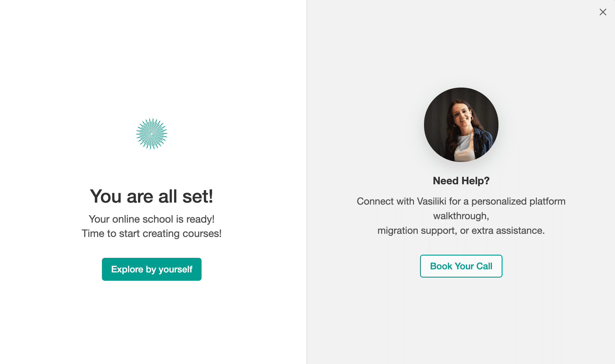615x364 pixels.
Task: Click the words "migration support"
Action: point(416,231)
